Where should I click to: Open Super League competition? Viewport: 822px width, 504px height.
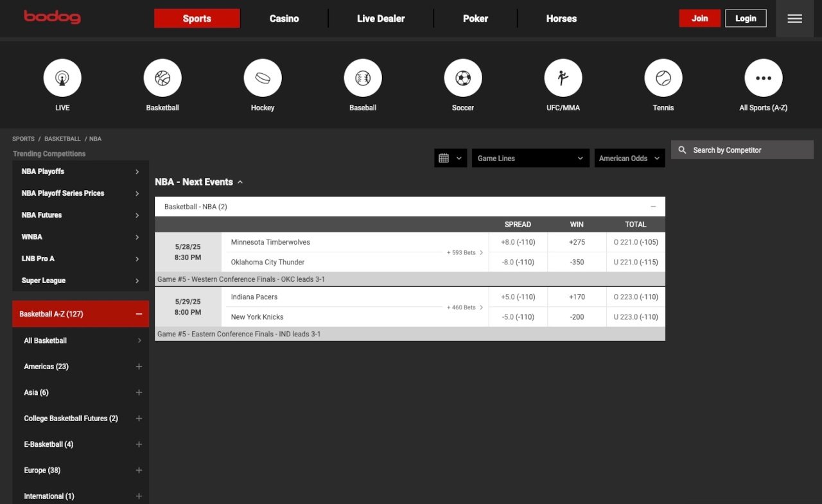point(80,281)
